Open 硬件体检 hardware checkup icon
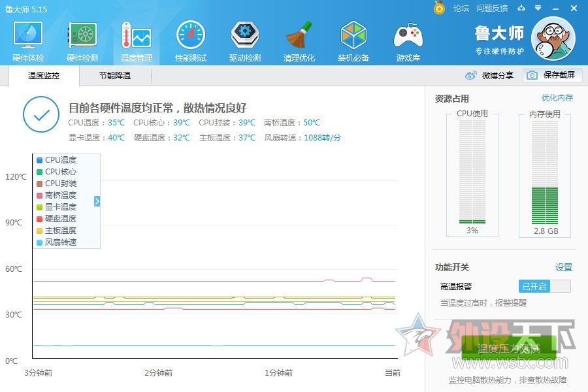 pyautogui.click(x=28, y=35)
